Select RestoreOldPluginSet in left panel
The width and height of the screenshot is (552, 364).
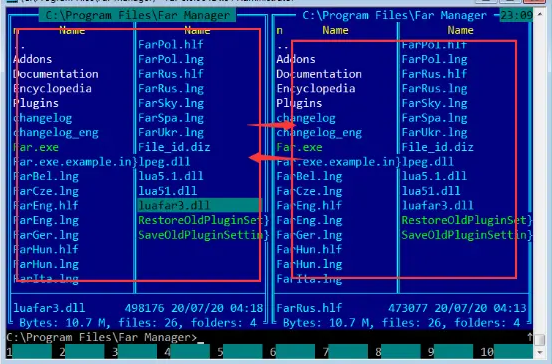coord(201,220)
